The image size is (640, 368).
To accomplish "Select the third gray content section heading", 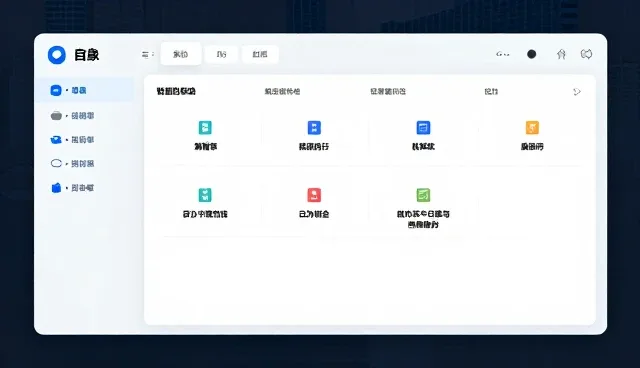I will tap(388, 91).
